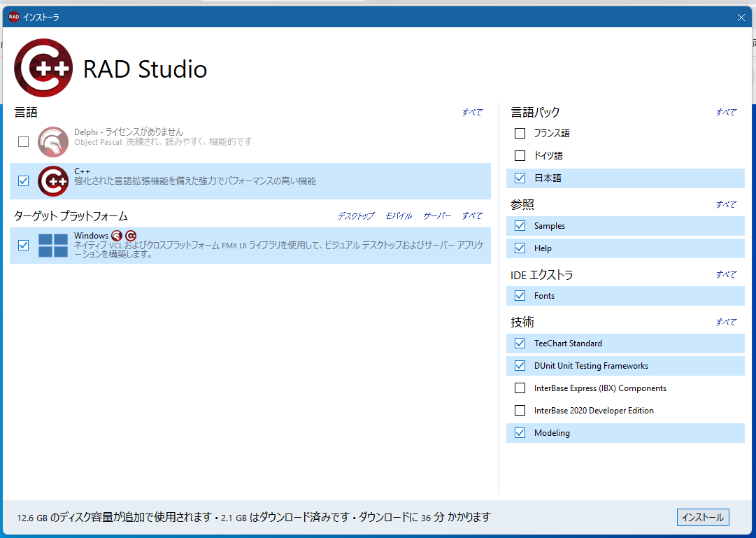Click the small C++ badge beside Windows
756x538 pixels.
[131, 236]
